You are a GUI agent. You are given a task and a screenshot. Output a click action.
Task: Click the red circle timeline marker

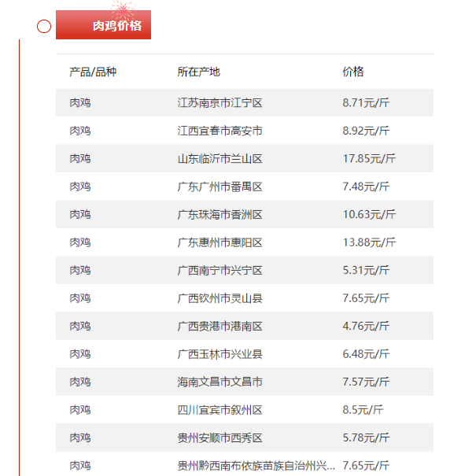tap(44, 27)
